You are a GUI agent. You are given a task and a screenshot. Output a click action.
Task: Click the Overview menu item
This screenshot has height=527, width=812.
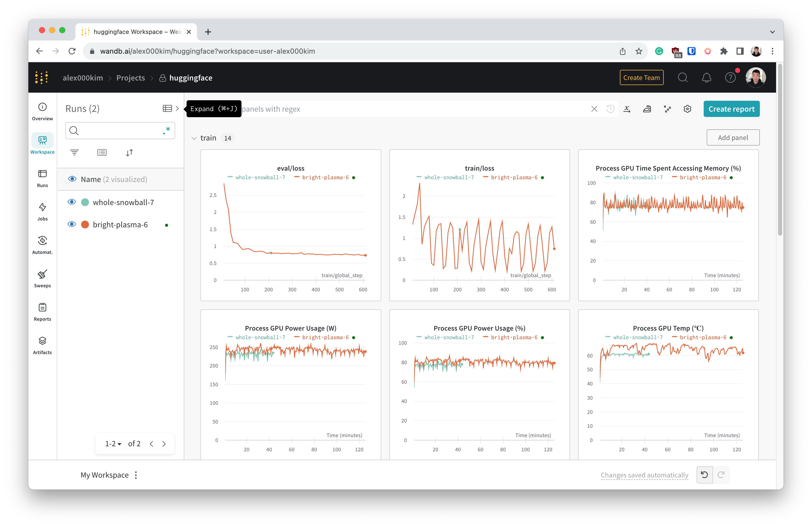coord(42,112)
